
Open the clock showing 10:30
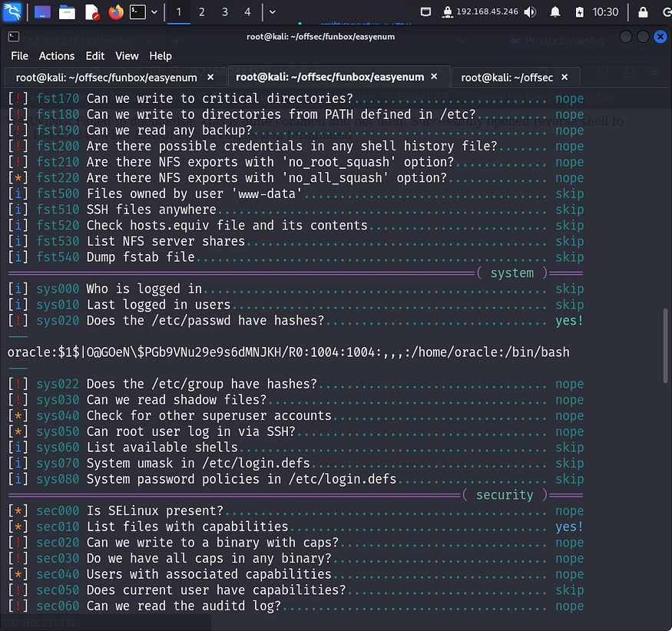click(x=605, y=12)
